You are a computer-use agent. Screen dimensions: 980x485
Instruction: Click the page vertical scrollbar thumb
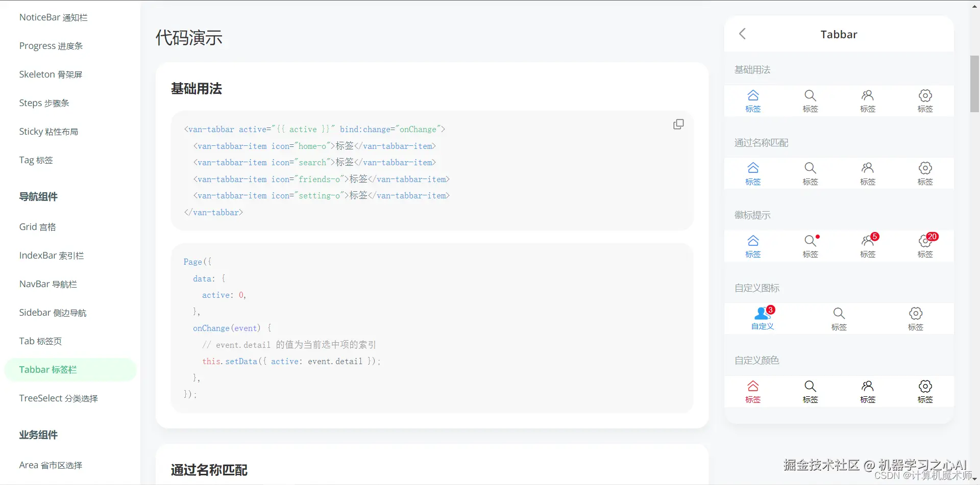pos(975,84)
